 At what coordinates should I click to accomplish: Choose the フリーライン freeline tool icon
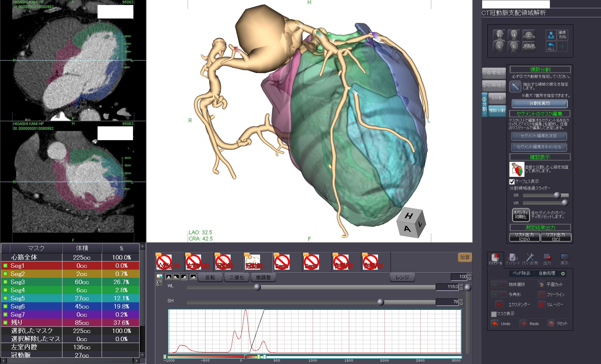coord(542,295)
